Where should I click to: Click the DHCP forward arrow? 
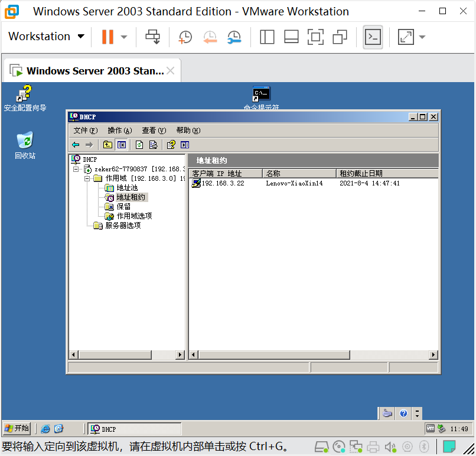point(89,145)
